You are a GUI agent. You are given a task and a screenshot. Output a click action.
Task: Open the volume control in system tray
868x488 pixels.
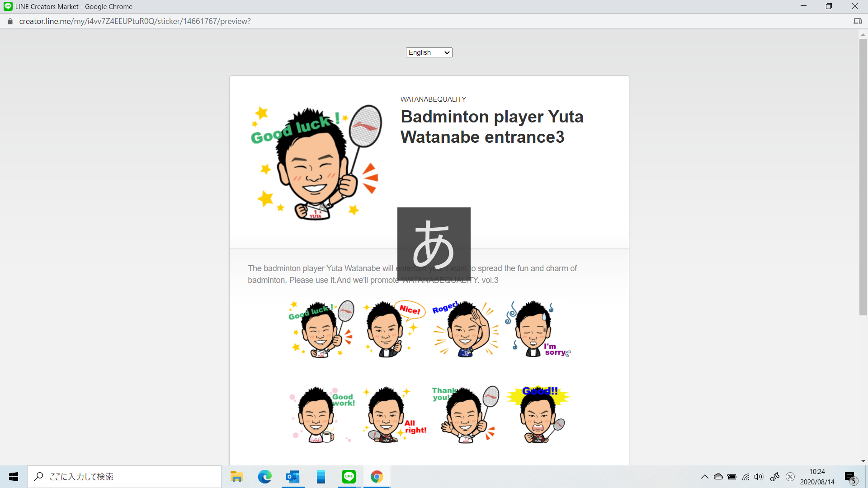(x=759, y=477)
